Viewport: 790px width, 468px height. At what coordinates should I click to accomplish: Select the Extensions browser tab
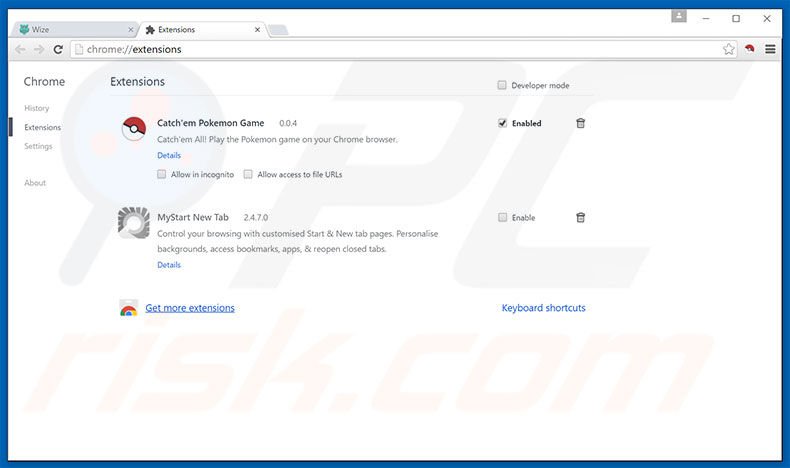tap(202, 30)
